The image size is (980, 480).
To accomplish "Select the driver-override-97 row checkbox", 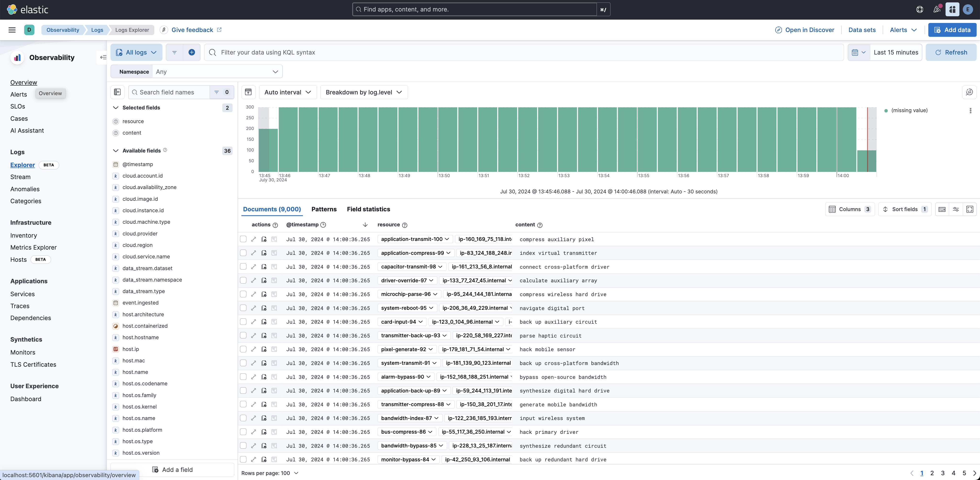I will pyautogui.click(x=244, y=280).
